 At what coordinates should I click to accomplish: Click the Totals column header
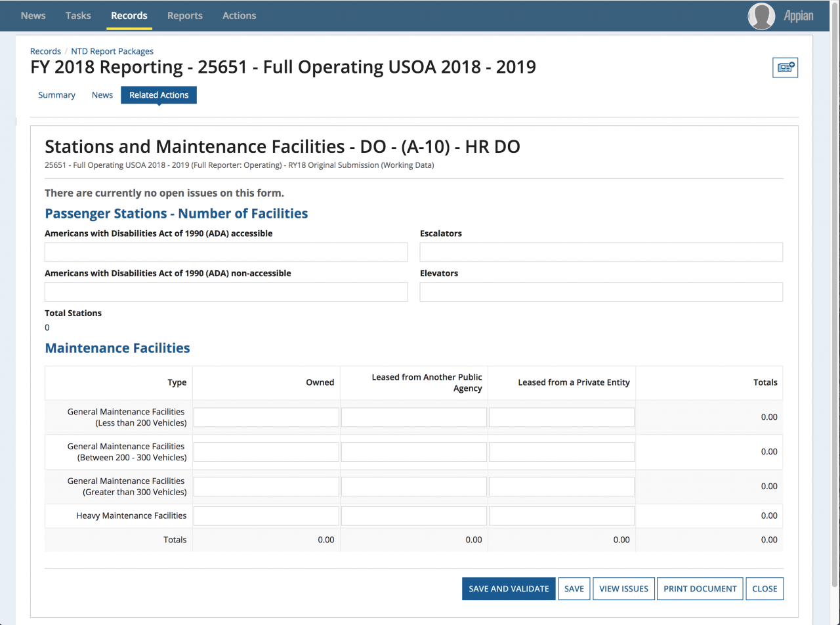[765, 382]
